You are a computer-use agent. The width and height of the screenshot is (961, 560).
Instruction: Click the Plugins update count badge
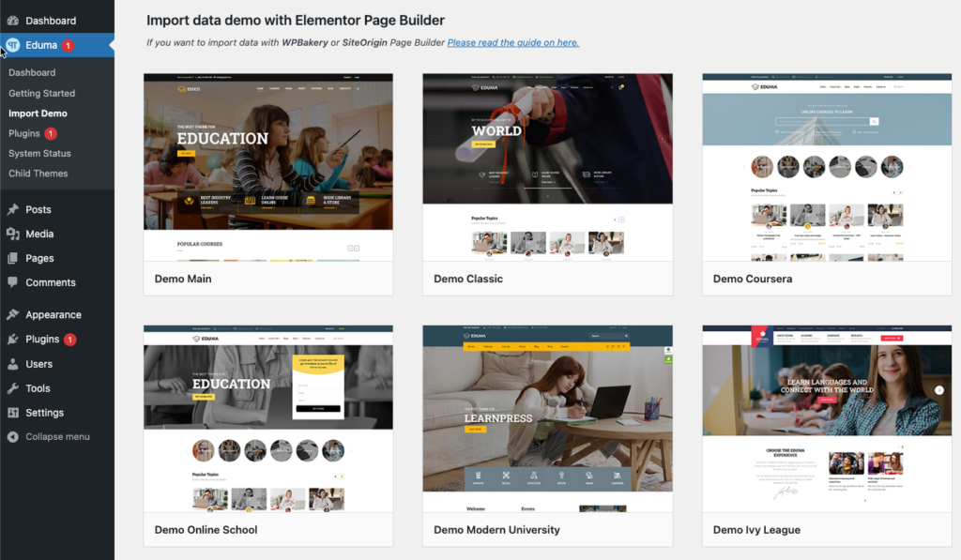pos(72,339)
